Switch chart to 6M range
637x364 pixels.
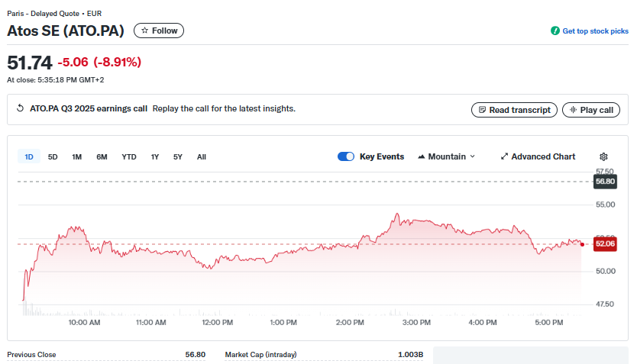point(102,156)
